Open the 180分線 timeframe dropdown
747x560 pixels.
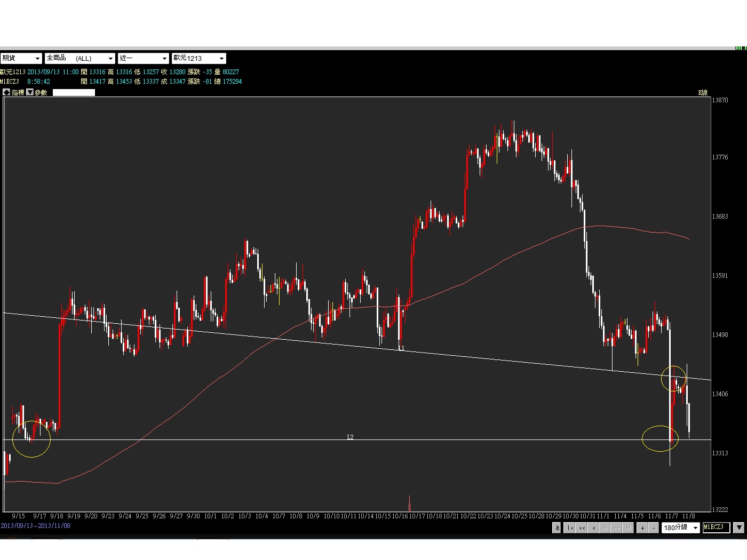coord(681,527)
